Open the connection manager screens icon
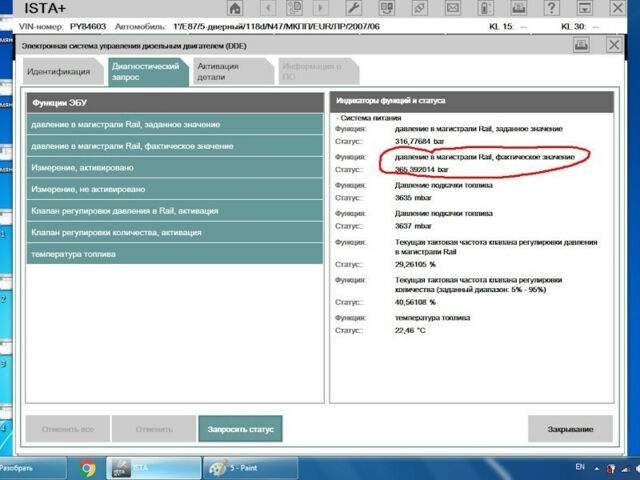Screen dimensions: 640x480 coord(387,8)
